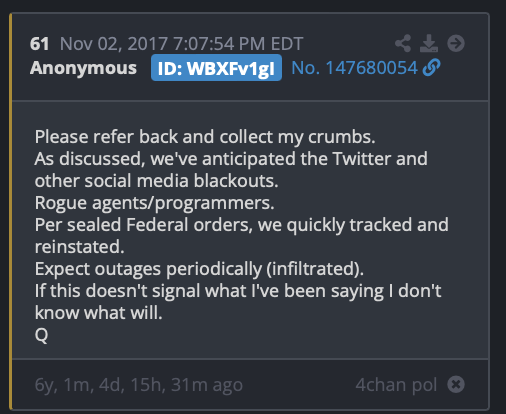Select the blue ID: WBXFv1gI badge
The image size is (506, 414).
[216, 68]
